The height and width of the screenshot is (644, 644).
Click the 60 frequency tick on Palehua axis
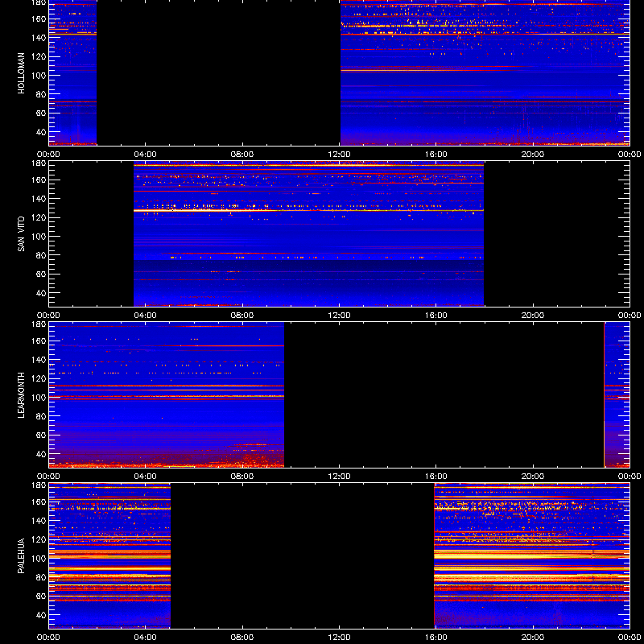pos(42,597)
